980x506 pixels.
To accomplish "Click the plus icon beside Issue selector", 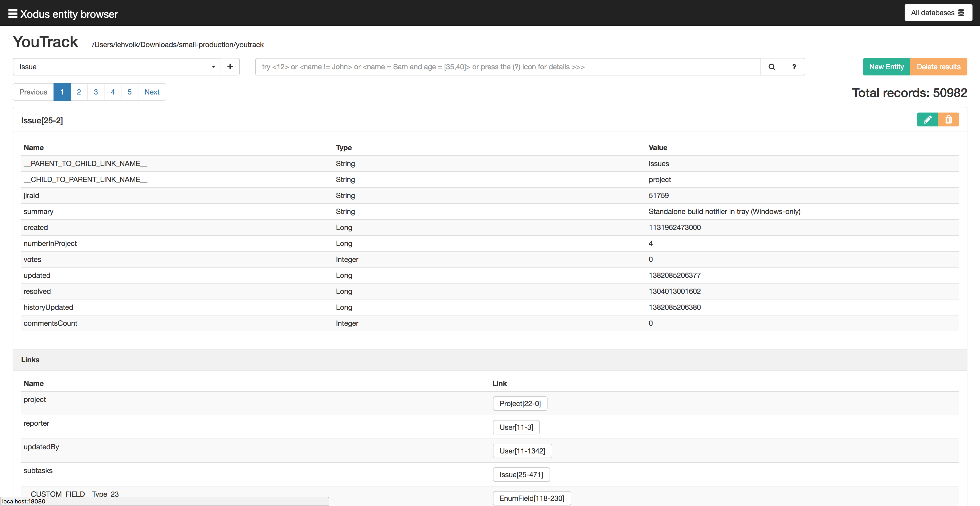I will (230, 67).
